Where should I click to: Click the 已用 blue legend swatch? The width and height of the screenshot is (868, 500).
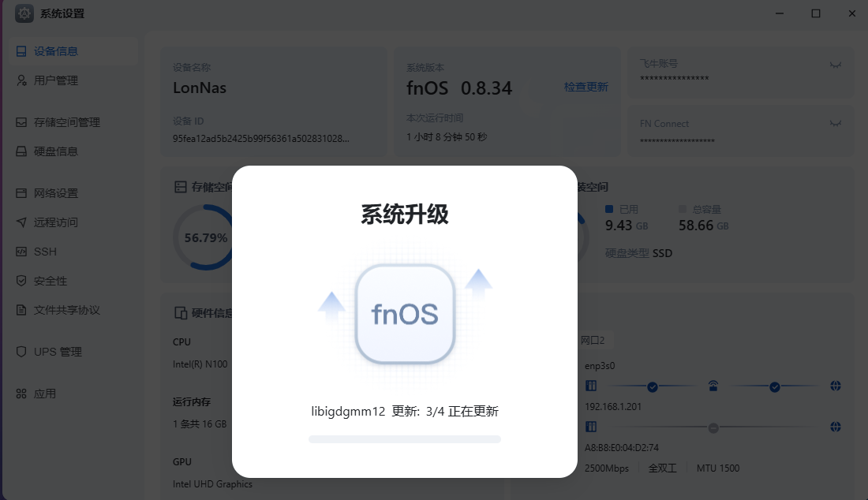pyautogui.click(x=609, y=209)
